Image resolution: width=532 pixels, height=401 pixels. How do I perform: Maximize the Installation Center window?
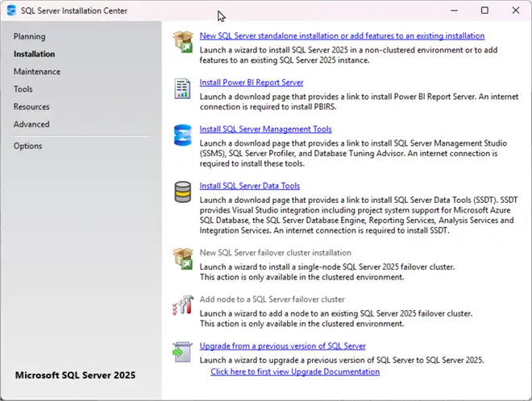484,10
